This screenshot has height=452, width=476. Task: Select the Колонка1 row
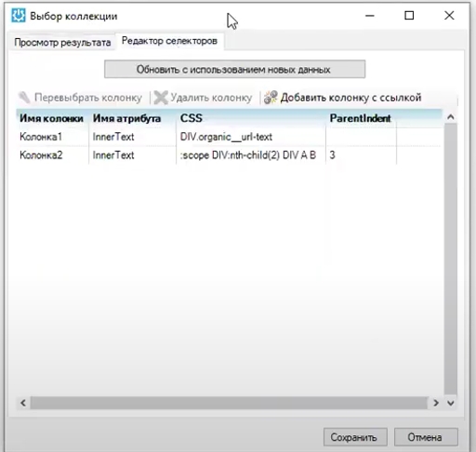230,137
